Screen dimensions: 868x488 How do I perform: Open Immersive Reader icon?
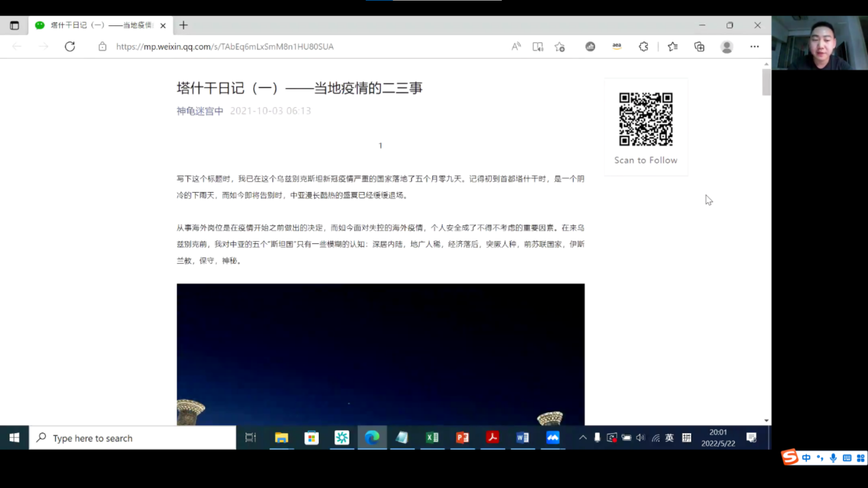[x=538, y=46]
